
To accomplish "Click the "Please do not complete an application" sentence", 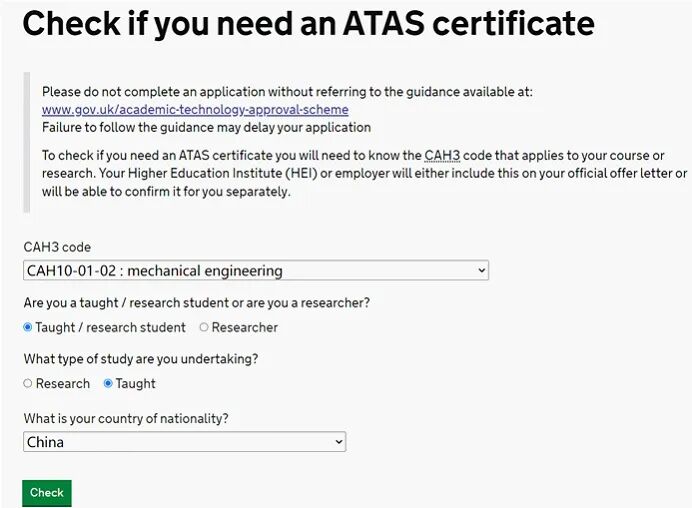I will [x=287, y=92].
